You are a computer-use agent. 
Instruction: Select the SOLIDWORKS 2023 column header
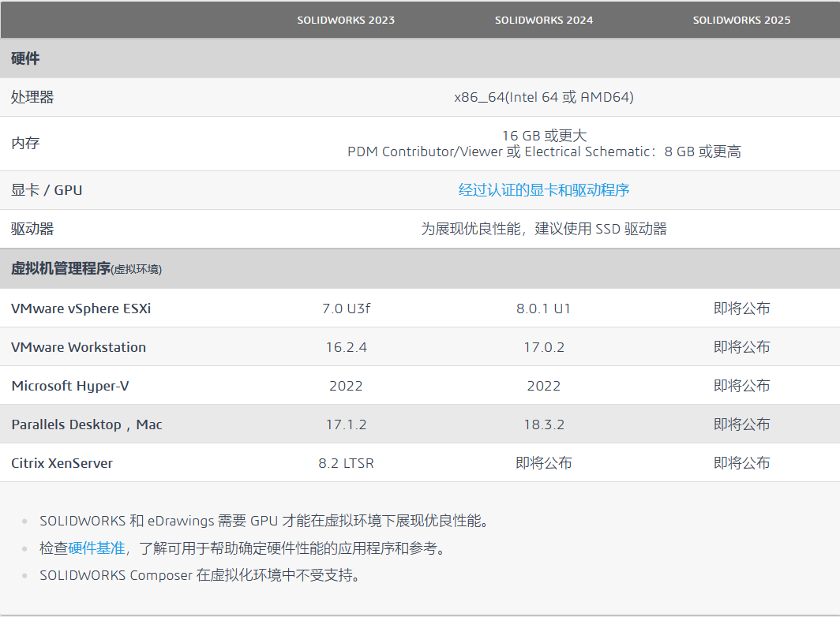[x=346, y=21]
